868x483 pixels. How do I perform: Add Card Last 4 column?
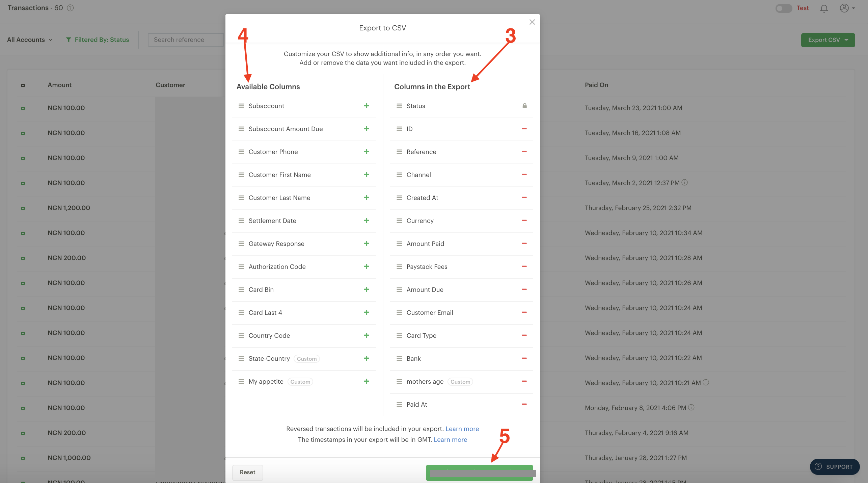[367, 312]
